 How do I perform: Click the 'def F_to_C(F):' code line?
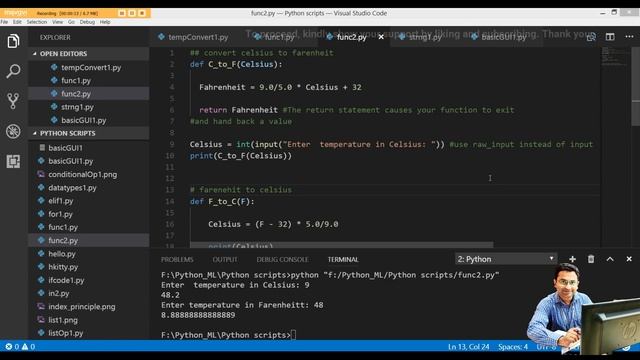222,202
